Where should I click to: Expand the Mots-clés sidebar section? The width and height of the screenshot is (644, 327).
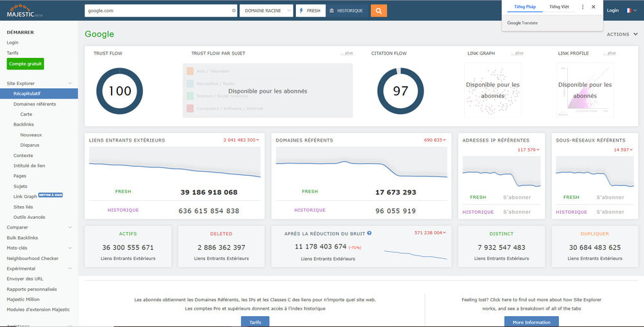coord(70,248)
